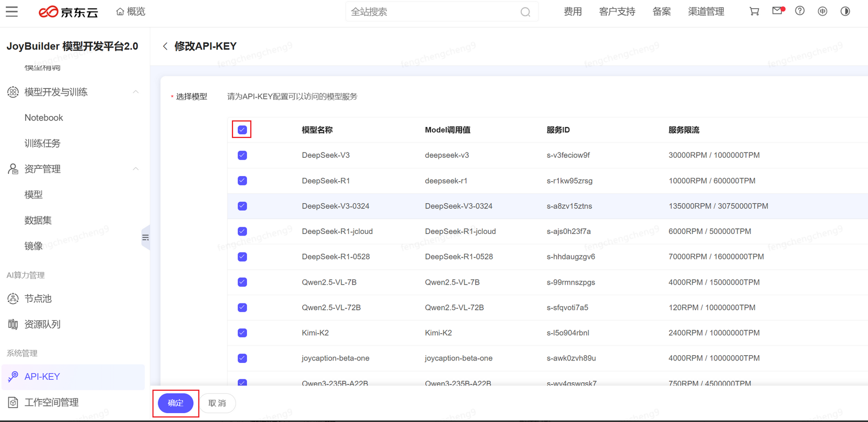This screenshot has height=422, width=868.
Task: Click the 确定 confirm button
Action: point(175,403)
